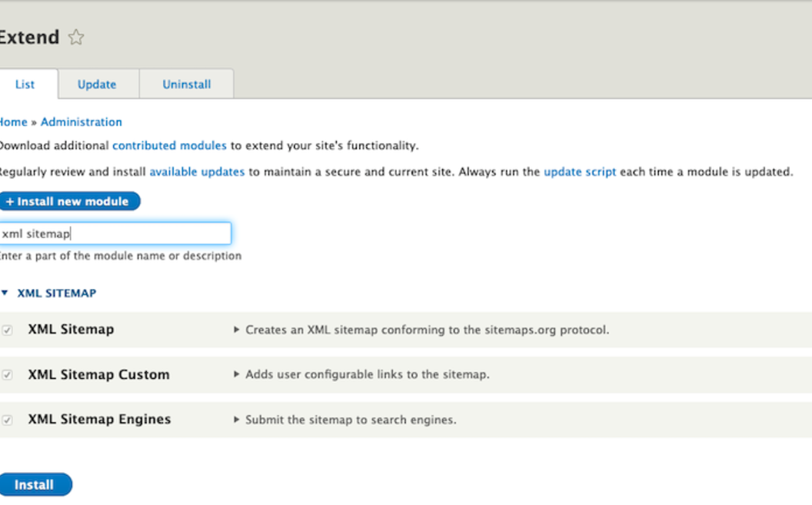Screen dimensions: 812x505
Task: Click the Install new module button
Action: [68, 201]
